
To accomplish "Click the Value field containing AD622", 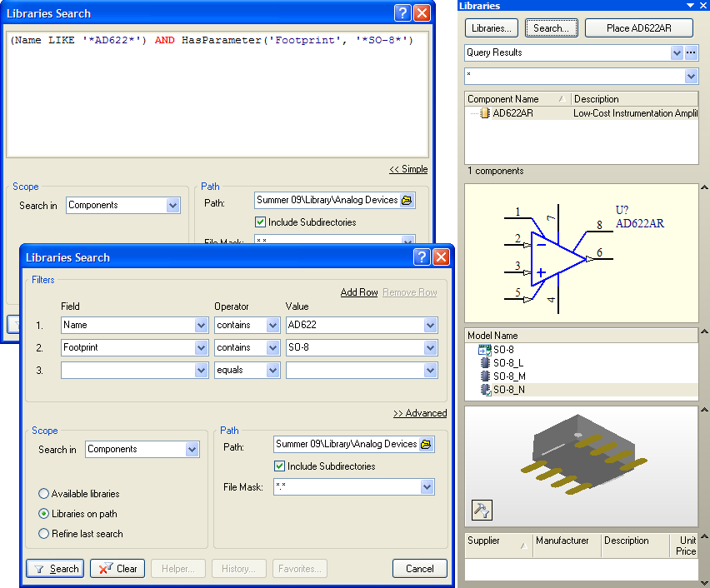I will point(352,326).
